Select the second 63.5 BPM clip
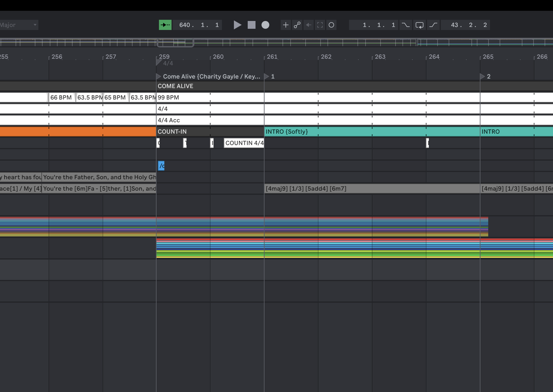Image resolution: width=553 pixels, height=392 pixels. coord(143,97)
